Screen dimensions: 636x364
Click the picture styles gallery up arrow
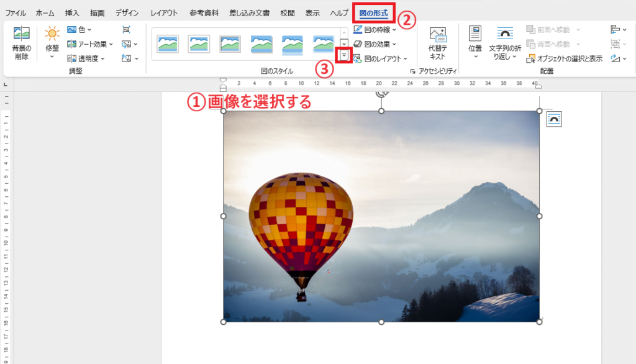tap(344, 32)
